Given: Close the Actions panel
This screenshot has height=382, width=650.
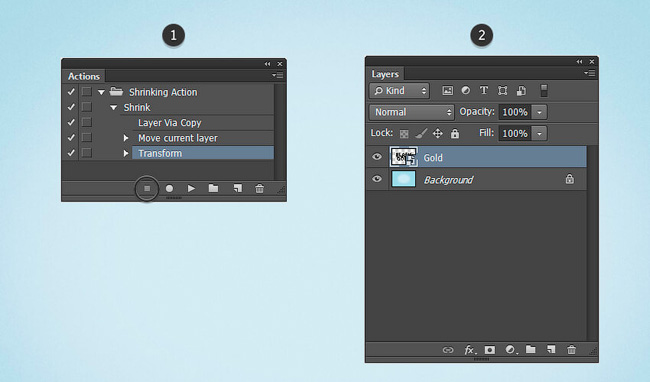Looking at the screenshot, I should [280, 64].
